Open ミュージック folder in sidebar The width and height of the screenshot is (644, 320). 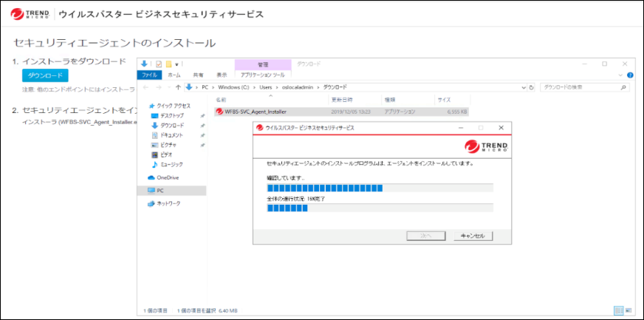(171, 164)
